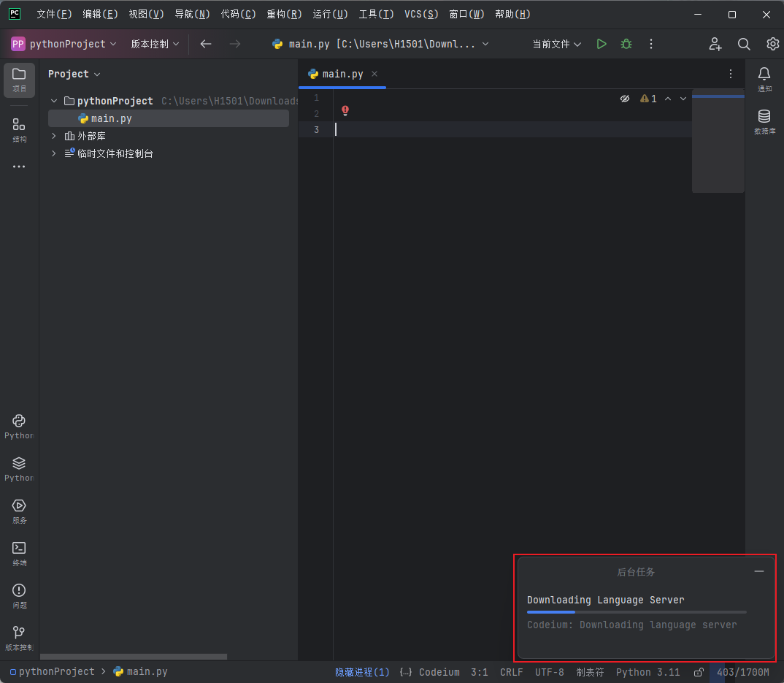
Task: Toggle the highlighting level eye icon in editor
Action: [x=625, y=98]
